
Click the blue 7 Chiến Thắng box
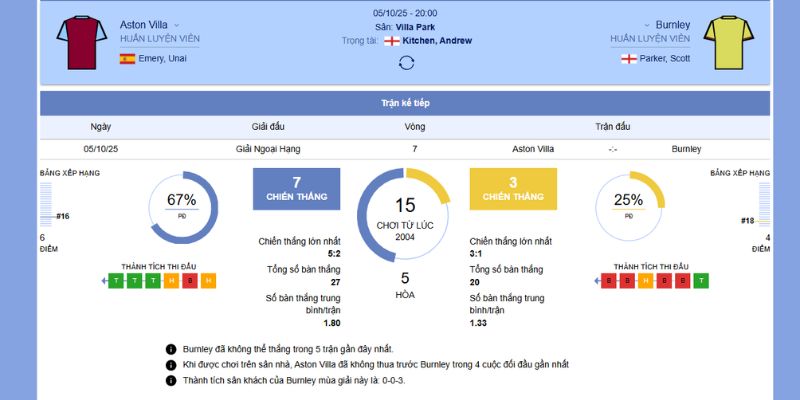coord(296,188)
